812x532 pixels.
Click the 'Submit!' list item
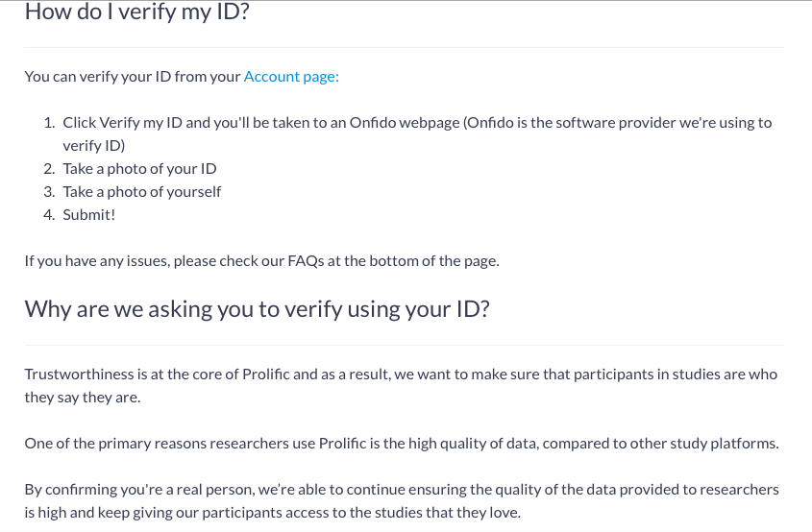(89, 215)
